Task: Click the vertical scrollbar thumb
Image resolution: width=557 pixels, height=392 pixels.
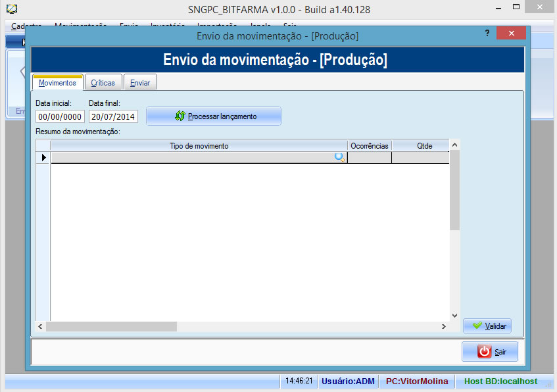Action: pos(454,190)
